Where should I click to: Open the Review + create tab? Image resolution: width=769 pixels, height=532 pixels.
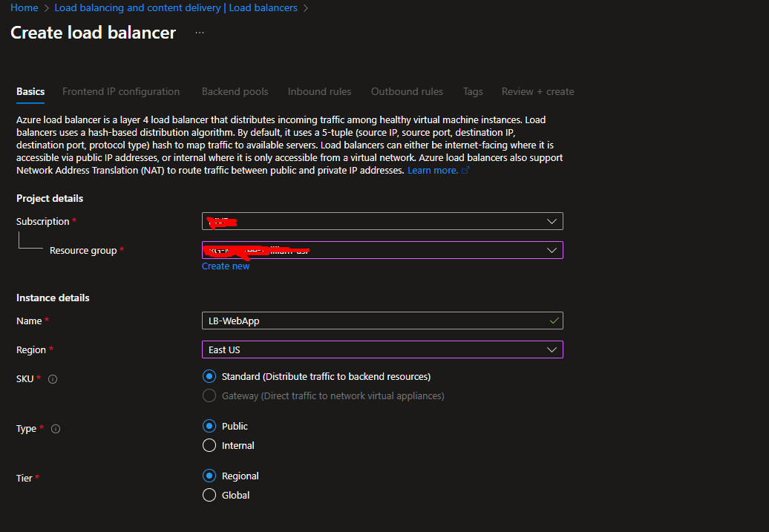(537, 92)
